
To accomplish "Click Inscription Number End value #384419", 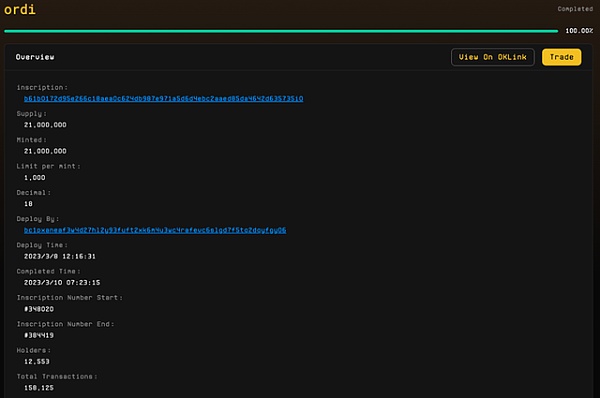I will click(39, 335).
